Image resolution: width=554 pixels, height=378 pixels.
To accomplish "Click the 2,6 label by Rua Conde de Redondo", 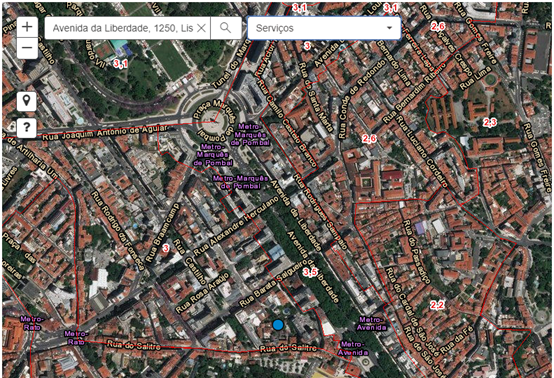I will [369, 139].
